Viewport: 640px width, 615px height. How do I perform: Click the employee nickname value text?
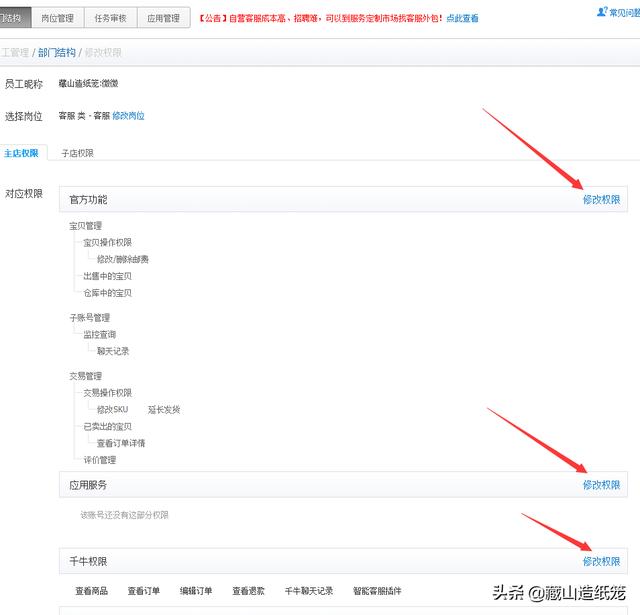(88, 83)
